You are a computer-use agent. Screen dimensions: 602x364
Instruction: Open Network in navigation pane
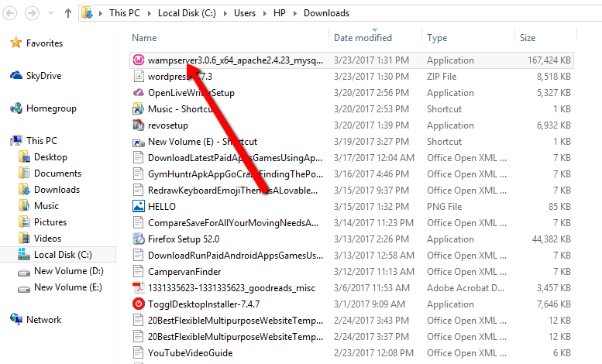click(43, 319)
